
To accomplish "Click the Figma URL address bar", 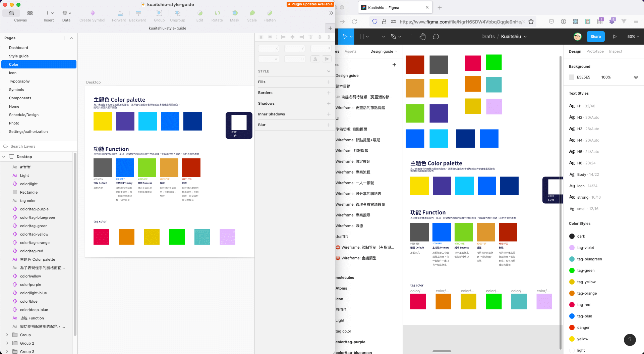I will point(462,22).
